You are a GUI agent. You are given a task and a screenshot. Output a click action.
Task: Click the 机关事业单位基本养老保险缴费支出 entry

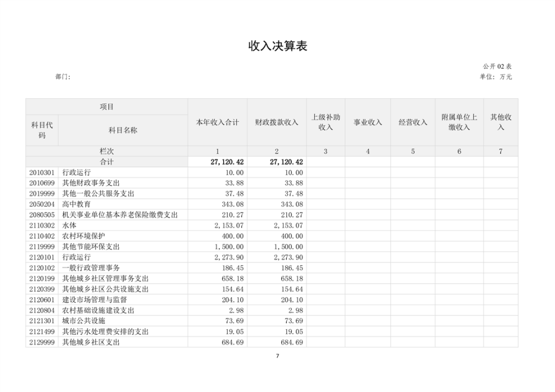click(120, 215)
